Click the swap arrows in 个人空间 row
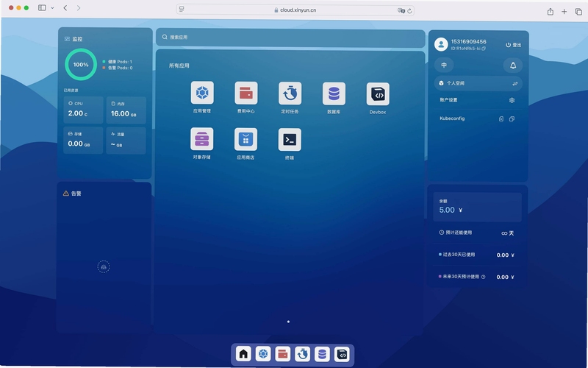The height and width of the screenshot is (368, 588). 515,84
